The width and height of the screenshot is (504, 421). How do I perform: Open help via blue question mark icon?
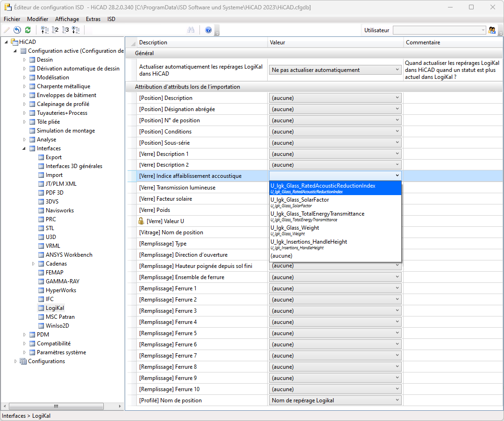208,30
